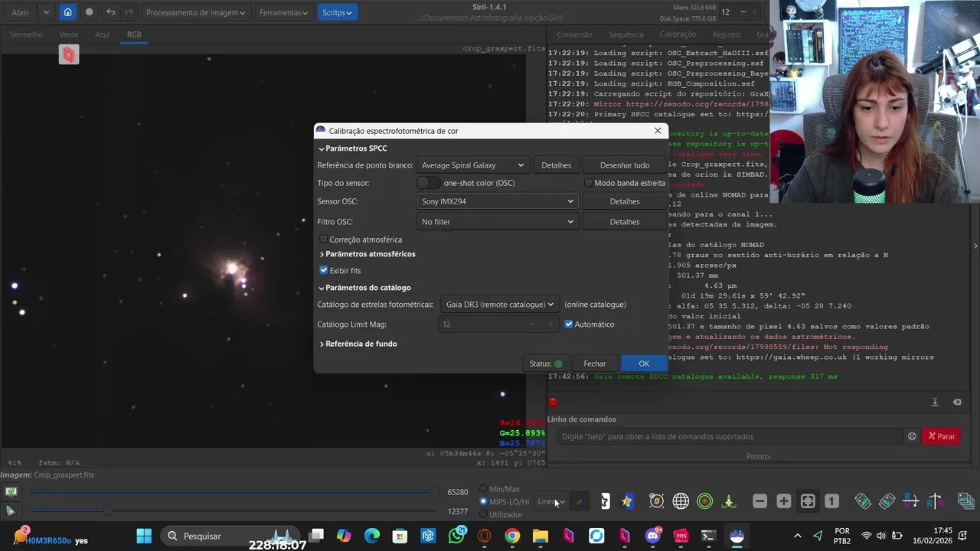Open the Filtro OSC No filter dropdown
The height and width of the screenshot is (551, 980).
(x=497, y=222)
